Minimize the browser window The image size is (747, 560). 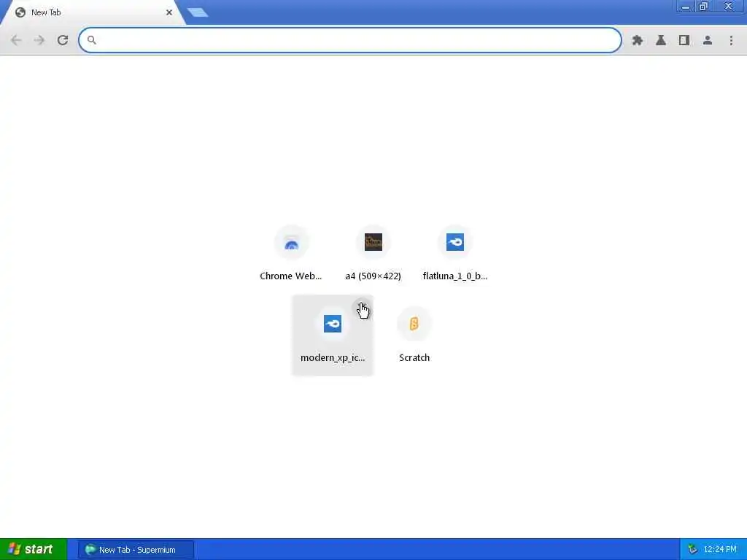[x=686, y=7]
